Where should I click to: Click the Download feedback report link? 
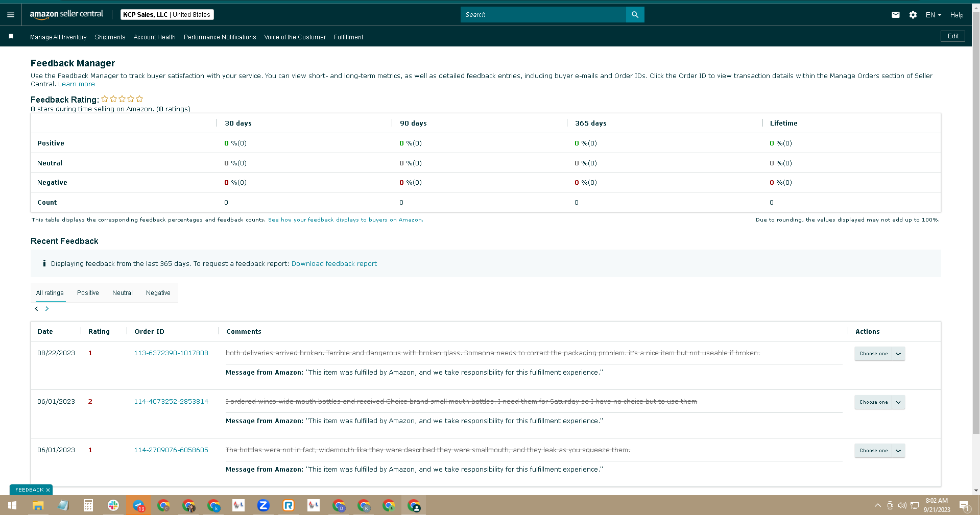[x=334, y=264]
